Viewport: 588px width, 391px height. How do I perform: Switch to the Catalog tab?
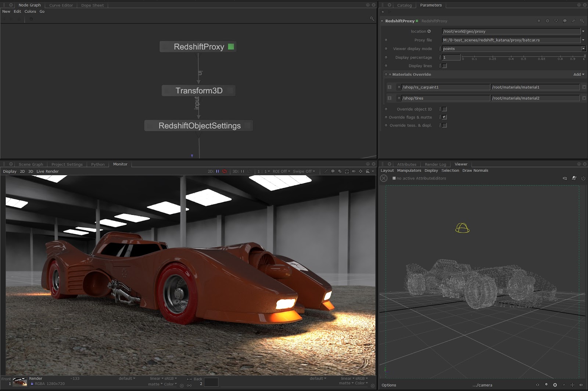(404, 5)
